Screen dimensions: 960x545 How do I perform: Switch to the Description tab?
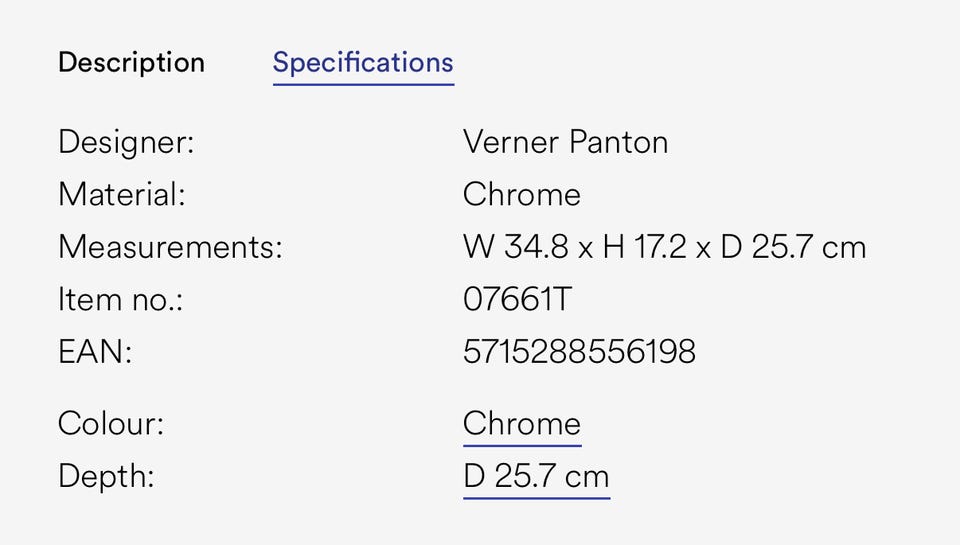(131, 63)
